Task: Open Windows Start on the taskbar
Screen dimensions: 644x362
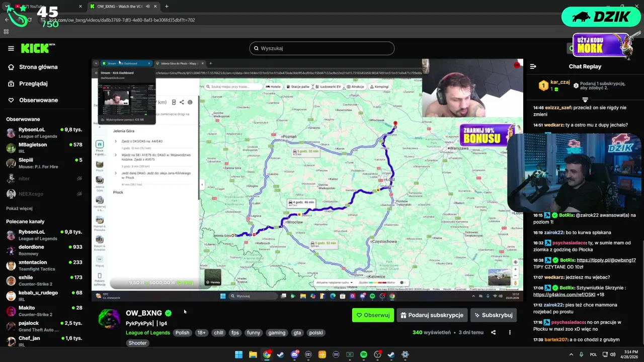Action: coord(239,354)
